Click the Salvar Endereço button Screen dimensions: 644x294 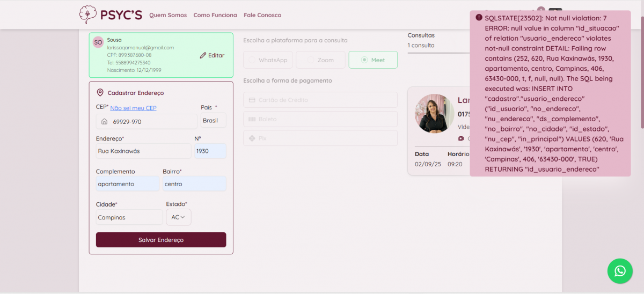point(161,240)
